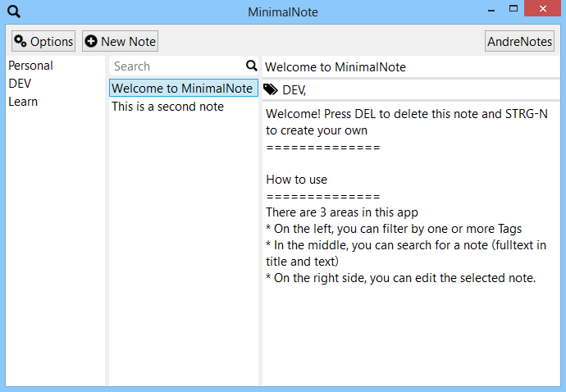
Task: Click the line 'On the right side, you can edit'
Action: (400, 278)
